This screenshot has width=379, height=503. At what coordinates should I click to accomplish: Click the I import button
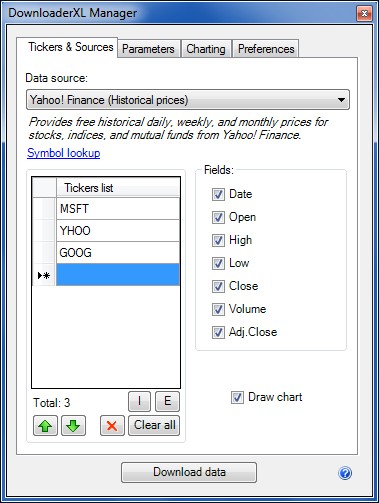pyautogui.click(x=139, y=401)
